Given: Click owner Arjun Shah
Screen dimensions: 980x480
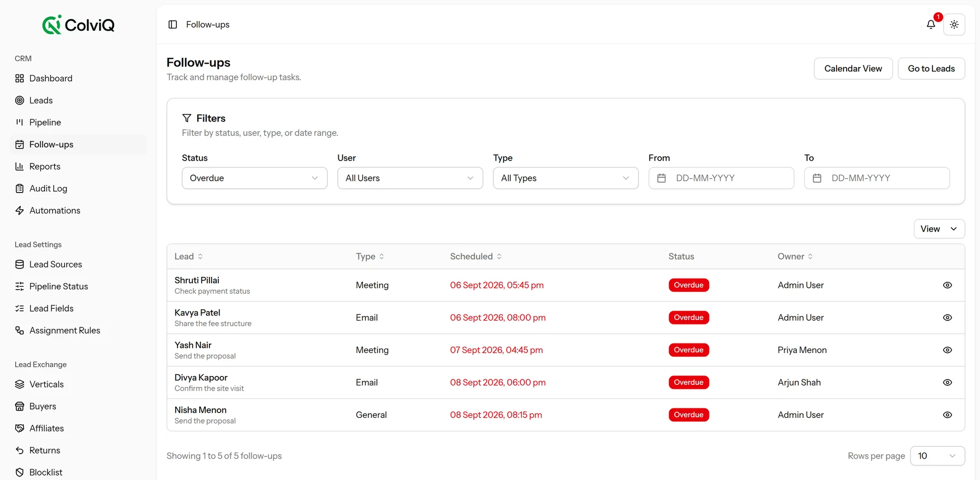Looking at the screenshot, I should point(799,383).
